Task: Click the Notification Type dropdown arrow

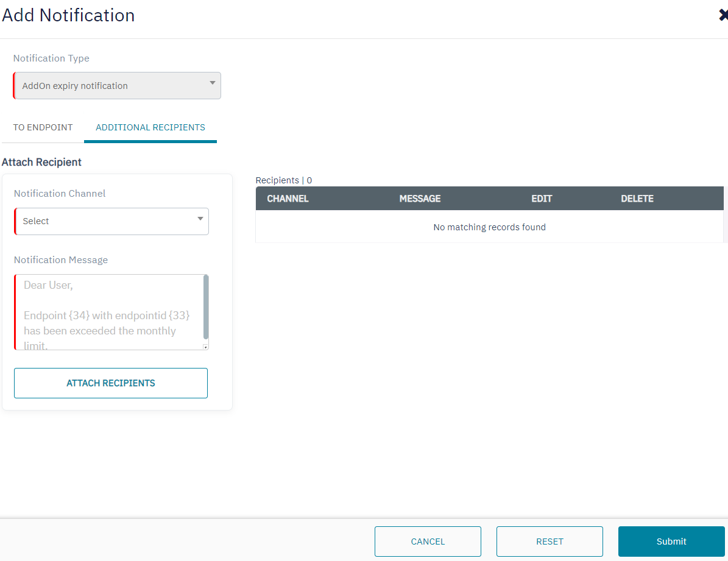Action: [x=212, y=83]
